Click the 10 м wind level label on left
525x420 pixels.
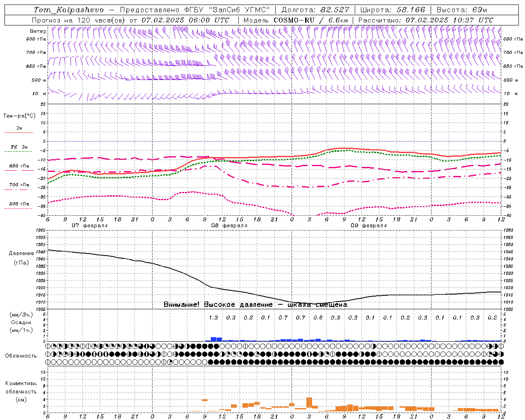39,94
